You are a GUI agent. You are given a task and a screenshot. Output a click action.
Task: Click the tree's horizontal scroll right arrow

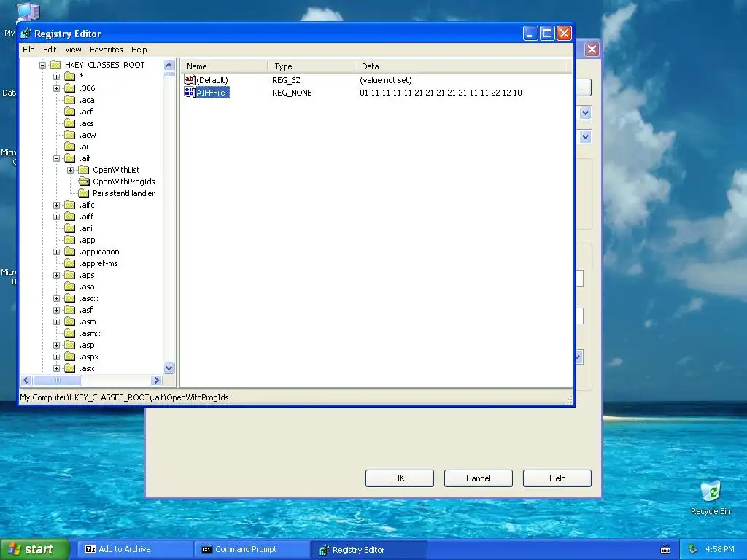click(156, 380)
